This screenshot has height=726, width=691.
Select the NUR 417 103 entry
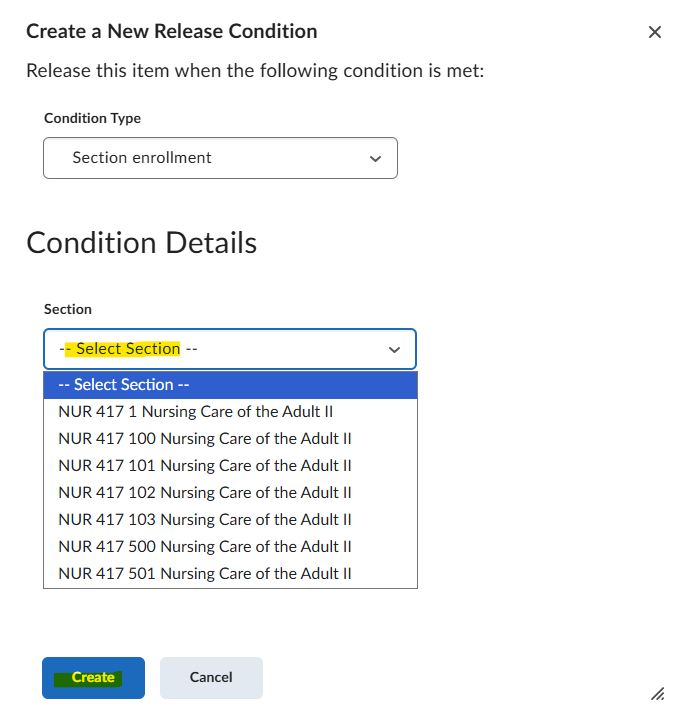[x=230, y=519]
